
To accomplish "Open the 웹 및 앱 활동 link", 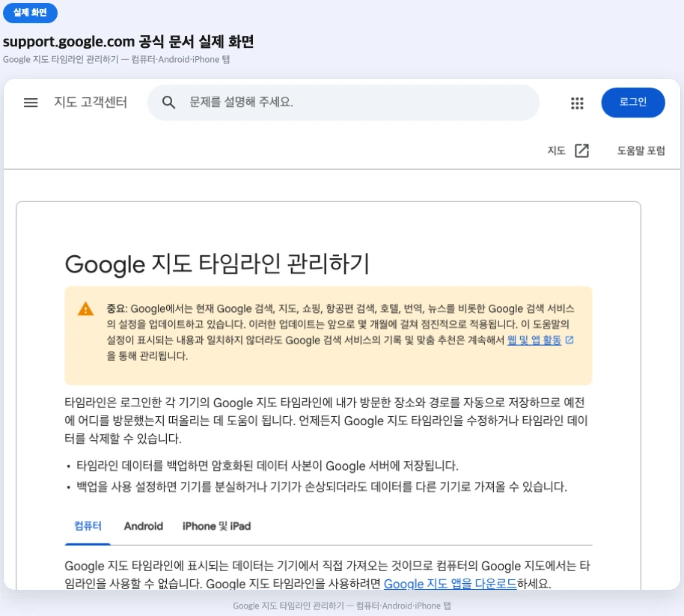I will 534,340.
